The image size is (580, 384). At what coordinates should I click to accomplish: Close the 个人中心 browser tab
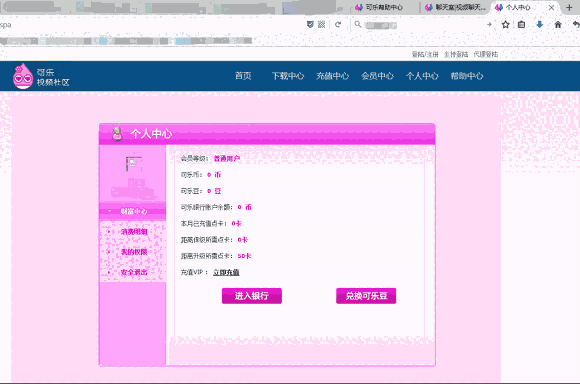pyautogui.click(x=551, y=7)
